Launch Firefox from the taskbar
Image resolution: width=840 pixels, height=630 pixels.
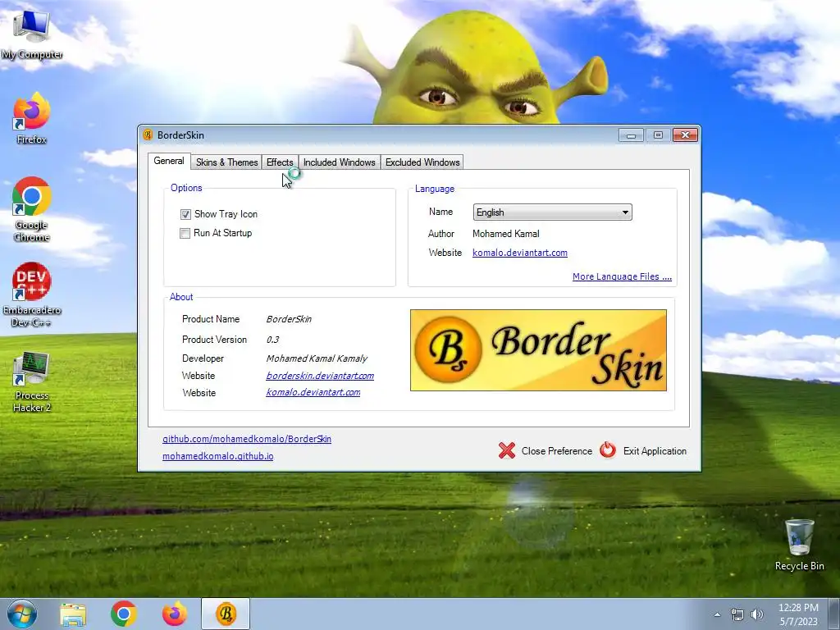[175, 614]
